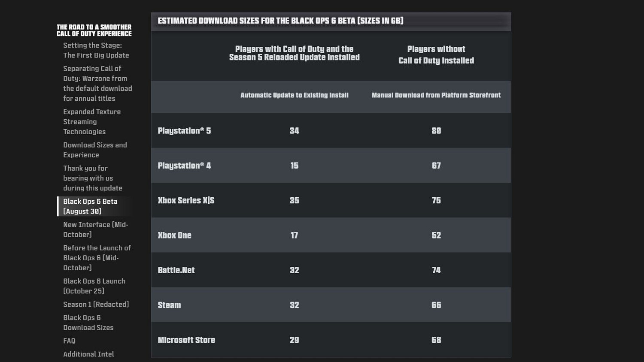Go to 'Before the Launch of Black Ops 6'
The width and height of the screenshot is (644, 362).
[x=97, y=258]
